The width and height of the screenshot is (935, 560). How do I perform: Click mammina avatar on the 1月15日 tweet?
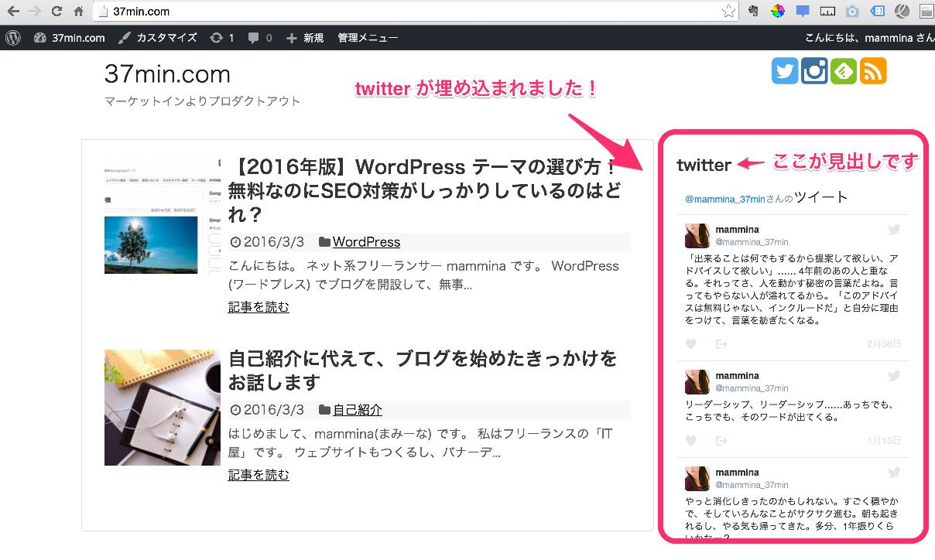pos(697,381)
